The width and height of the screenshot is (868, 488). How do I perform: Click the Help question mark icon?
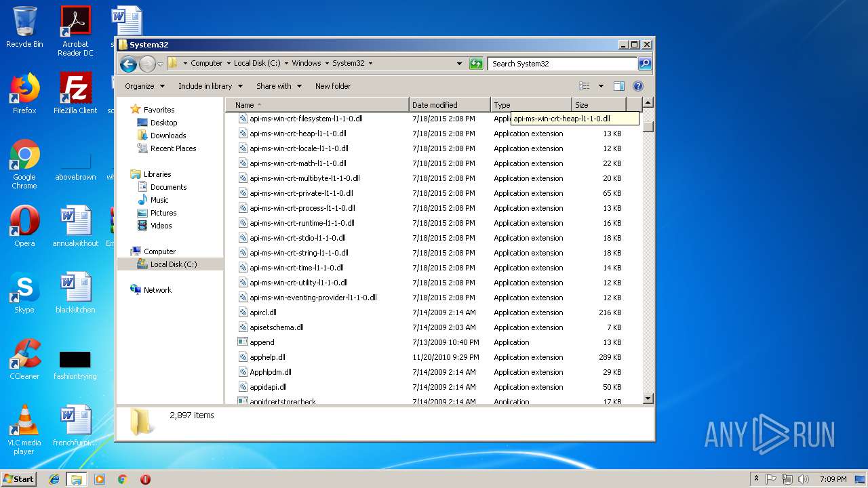point(638,86)
